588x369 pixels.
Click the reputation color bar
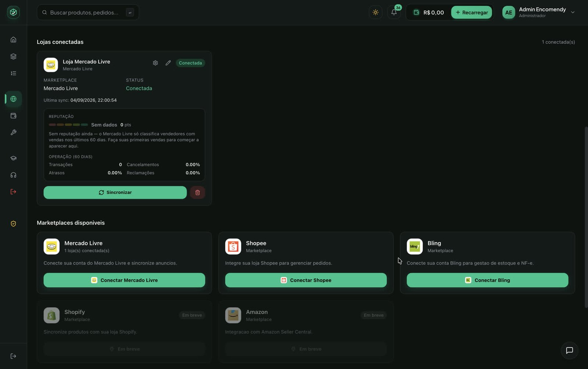click(68, 125)
